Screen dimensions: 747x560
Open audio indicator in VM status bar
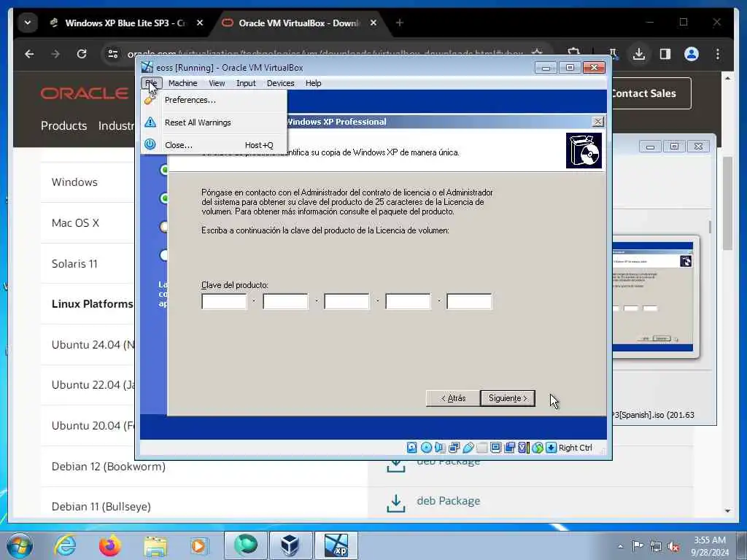(x=440, y=448)
